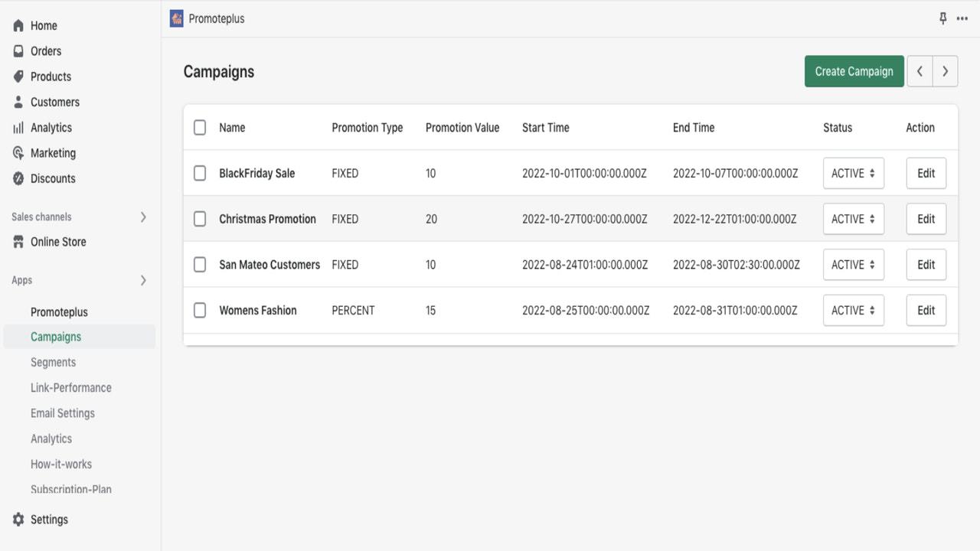Open the status dropdown for Christmas Promotion

pyautogui.click(x=853, y=219)
